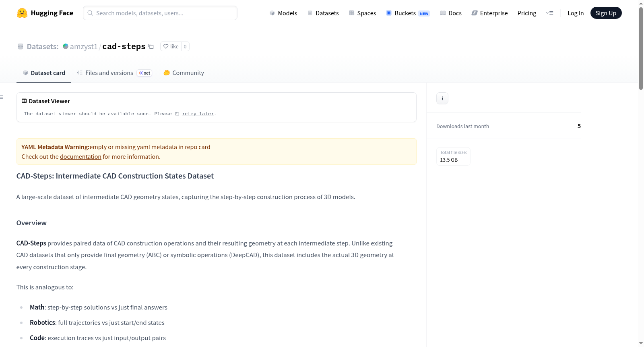Open the Datasets page
The image size is (644, 347).
point(323,13)
